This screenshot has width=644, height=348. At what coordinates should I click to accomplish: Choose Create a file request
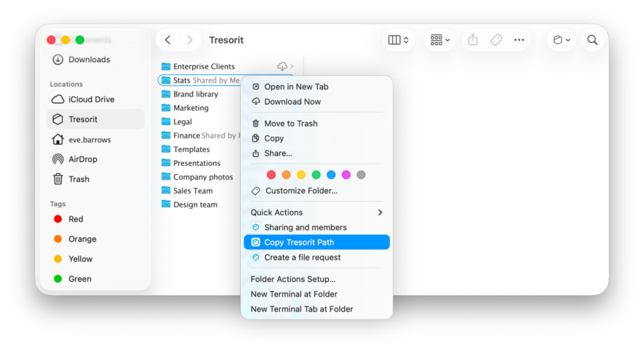coord(317,258)
